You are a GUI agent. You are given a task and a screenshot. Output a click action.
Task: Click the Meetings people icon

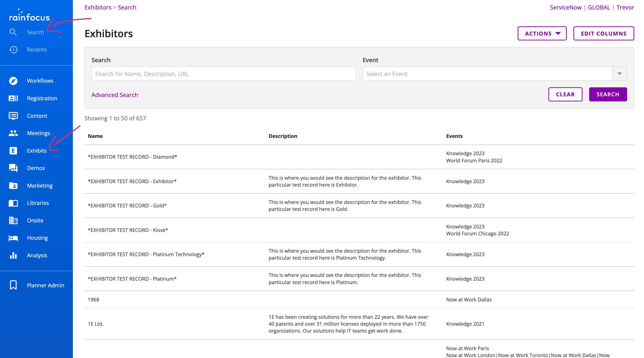pyautogui.click(x=13, y=133)
